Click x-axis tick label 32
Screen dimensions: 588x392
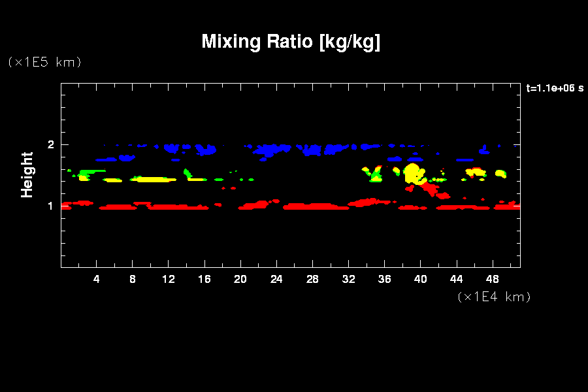click(348, 280)
